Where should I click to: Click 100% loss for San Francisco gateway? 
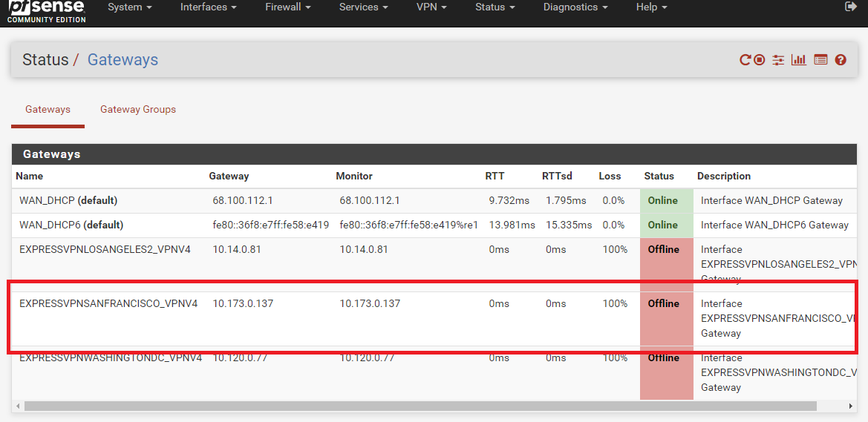coord(615,303)
